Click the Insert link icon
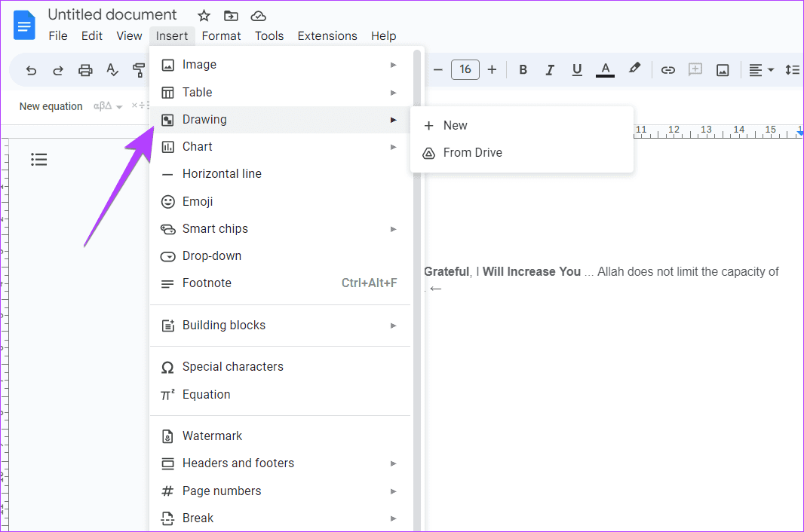 click(x=667, y=70)
